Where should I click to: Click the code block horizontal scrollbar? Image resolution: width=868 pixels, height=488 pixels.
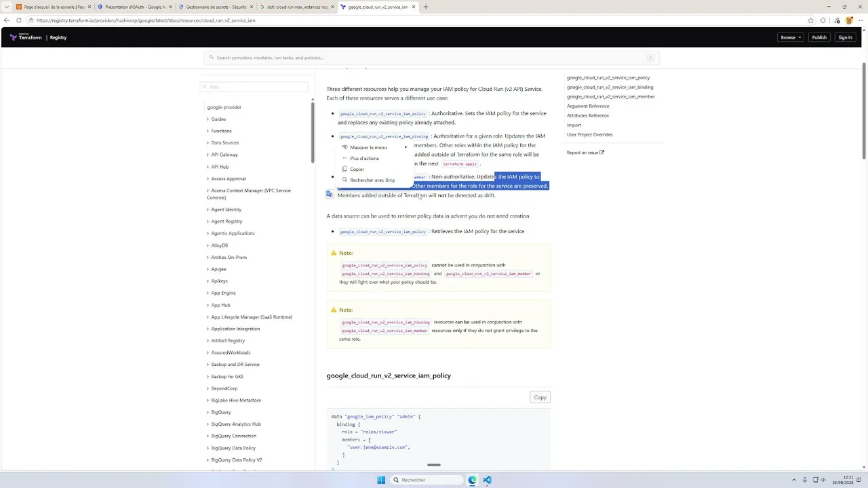pyautogui.click(x=434, y=465)
